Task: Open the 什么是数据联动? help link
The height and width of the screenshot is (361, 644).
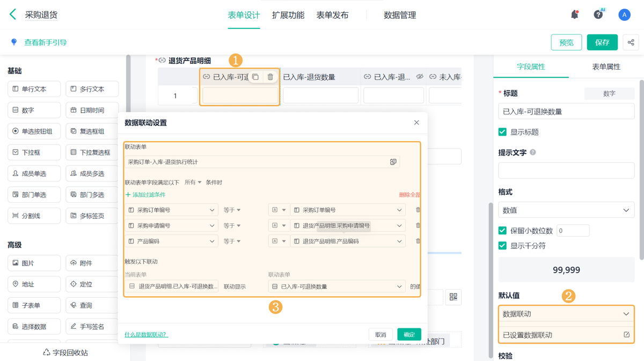Action: point(146,334)
